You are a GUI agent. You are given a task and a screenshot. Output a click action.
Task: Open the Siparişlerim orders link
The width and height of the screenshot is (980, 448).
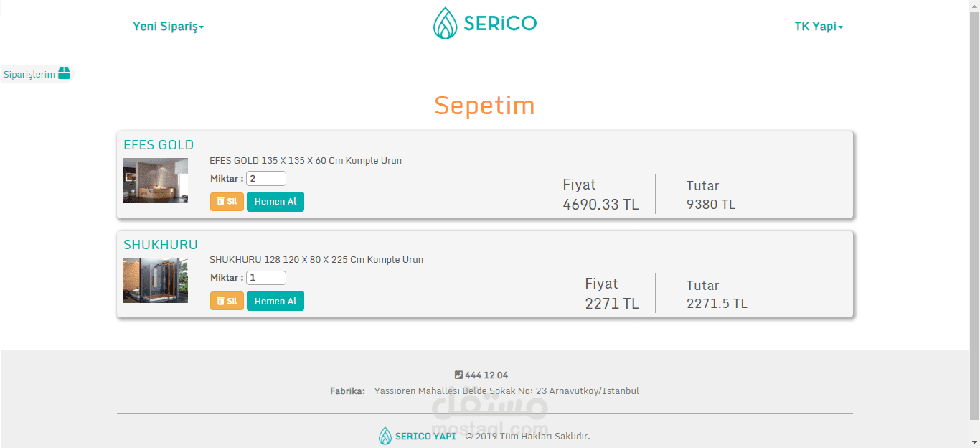[x=29, y=74]
